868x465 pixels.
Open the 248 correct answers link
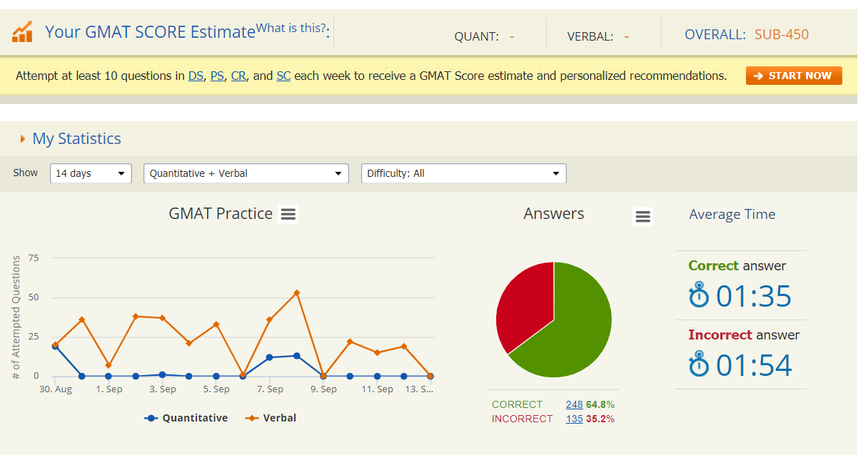(x=574, y=404)
